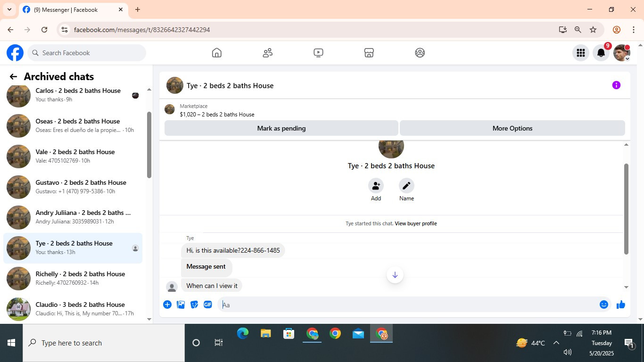644x362 pixels.
Task: Open Chrome profile icon
Action: point(616,30)
